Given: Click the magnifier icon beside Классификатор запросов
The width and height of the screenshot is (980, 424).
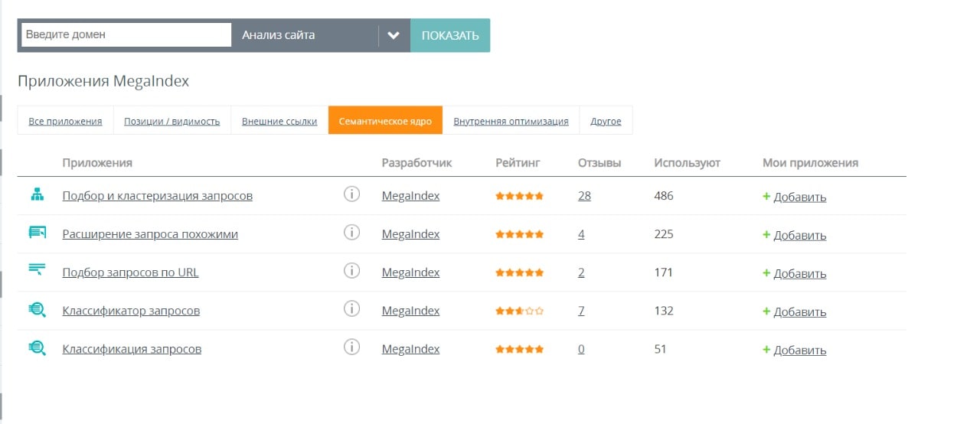Looking at the screenshot, I should [38, 310].
